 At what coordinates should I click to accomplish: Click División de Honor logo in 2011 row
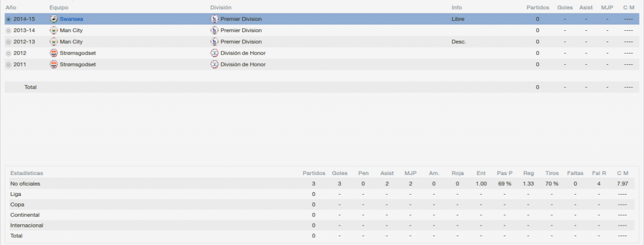point(214,64)
